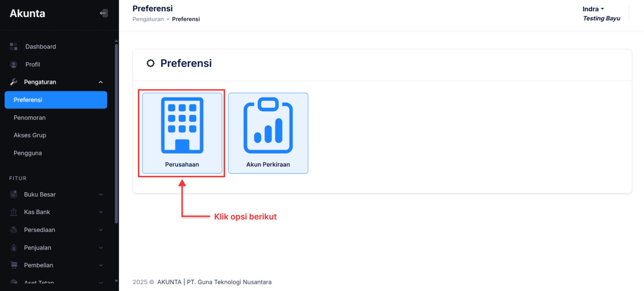The width and height of the screenshot is (644, 291).
Task: Open the Akun Perkiraan clipboard tile
Action: coord(268,133)
